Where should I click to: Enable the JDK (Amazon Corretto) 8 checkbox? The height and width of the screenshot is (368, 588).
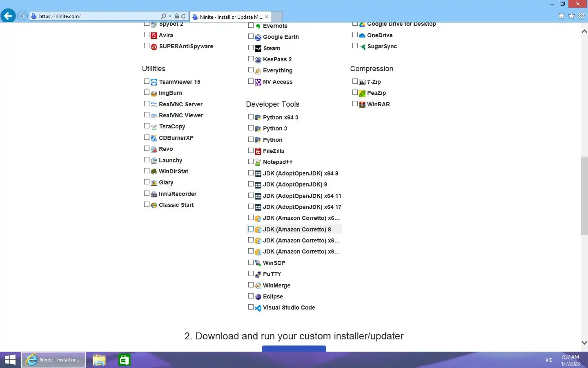251,229
